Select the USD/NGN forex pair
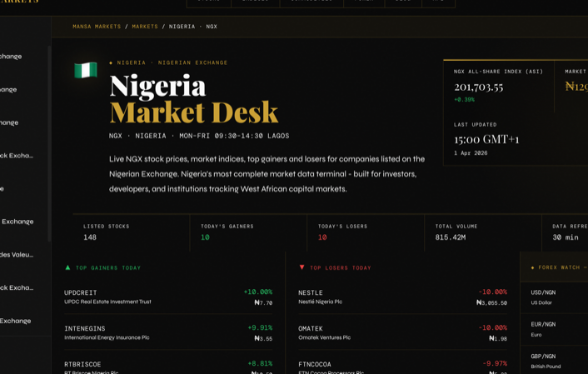Image resolution: width=588 pixels, height=374 pixels. click(x=554, y=297)
